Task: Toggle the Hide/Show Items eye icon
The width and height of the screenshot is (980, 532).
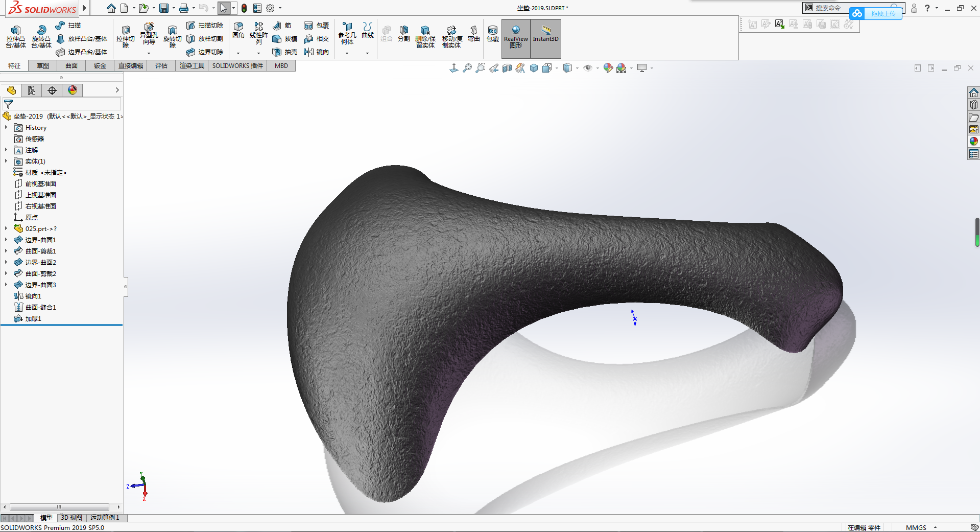Action: pos(588,68)
